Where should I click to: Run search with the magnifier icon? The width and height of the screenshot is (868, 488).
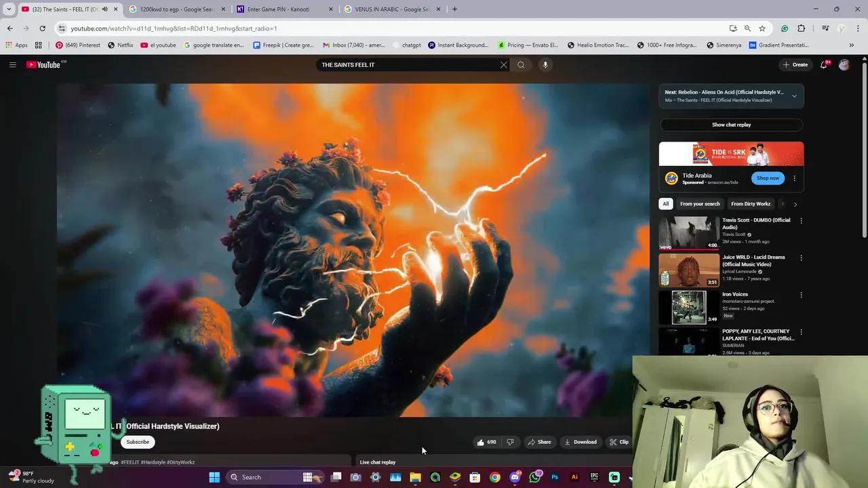521,64
